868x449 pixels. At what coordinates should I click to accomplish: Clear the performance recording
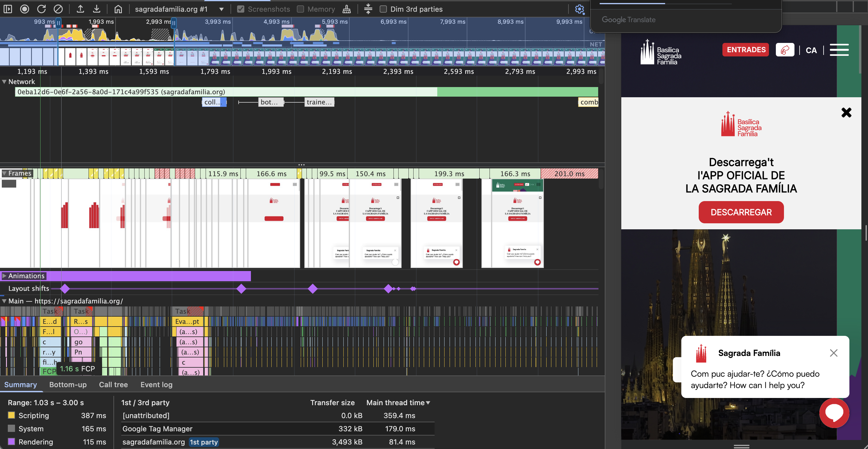coord(58,9)
